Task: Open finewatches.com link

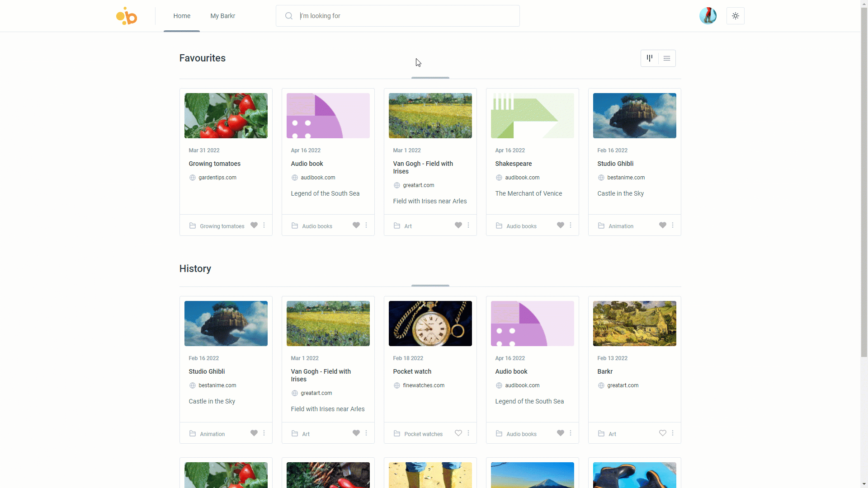Action: [x=424, y=385]
